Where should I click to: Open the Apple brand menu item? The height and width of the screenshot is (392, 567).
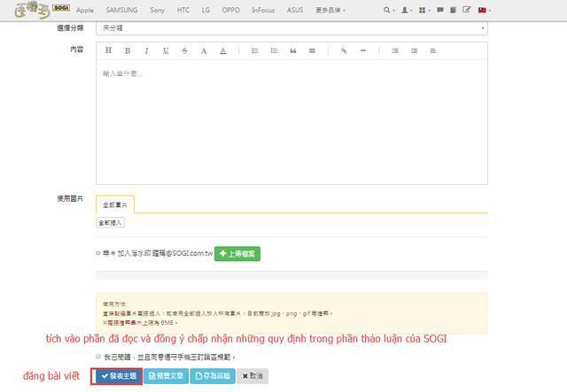(85, 10)
